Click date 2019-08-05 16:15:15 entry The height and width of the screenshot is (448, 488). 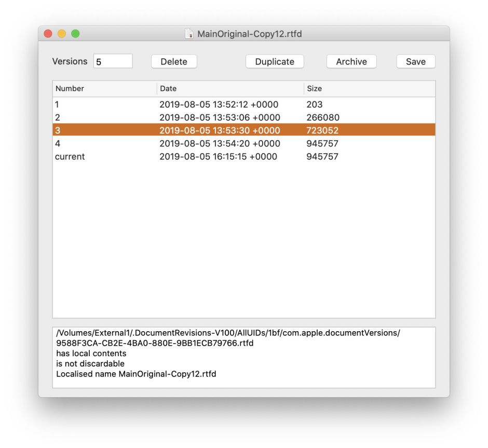pos(218,156)
